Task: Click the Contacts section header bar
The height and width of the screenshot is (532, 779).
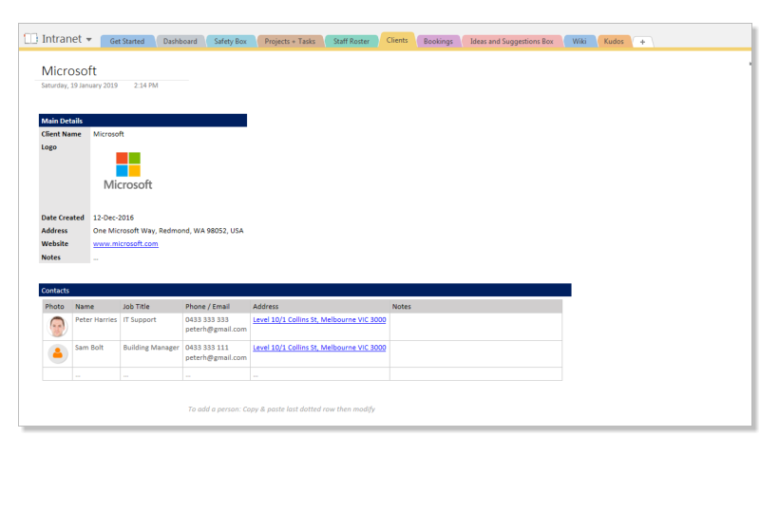Action: (x=305, y=290)
